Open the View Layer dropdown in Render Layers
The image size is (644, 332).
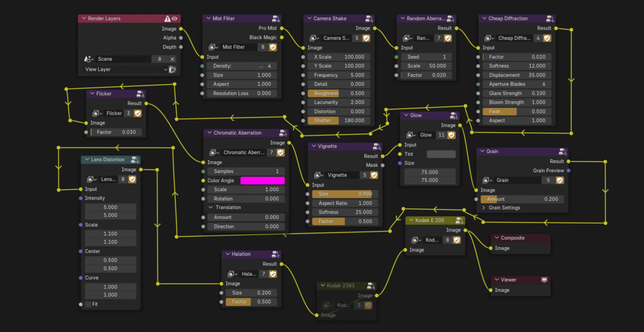(x=125, y=69)
